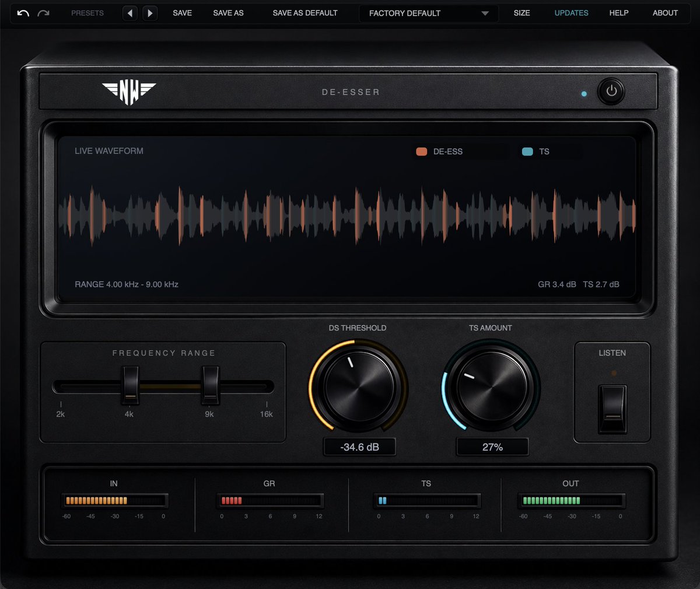
Task: Open the ABOUT menu
Action: point(665,13)
